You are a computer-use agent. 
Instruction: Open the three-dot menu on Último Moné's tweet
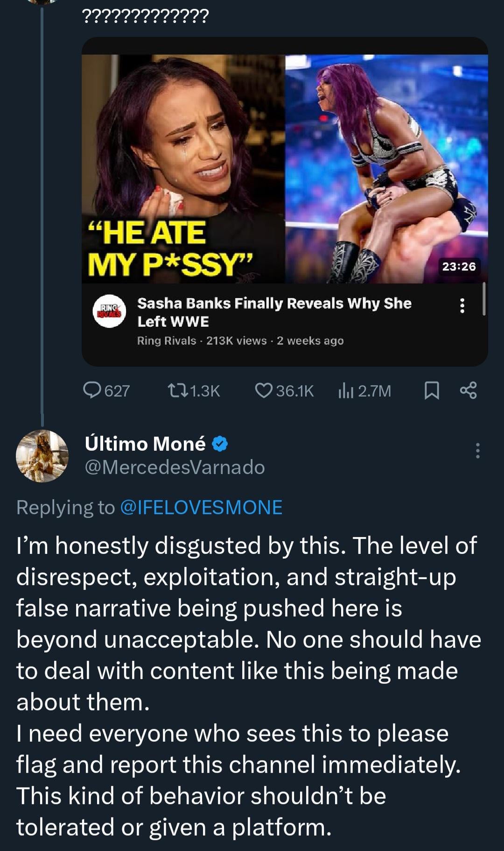[x=477, y=450]
